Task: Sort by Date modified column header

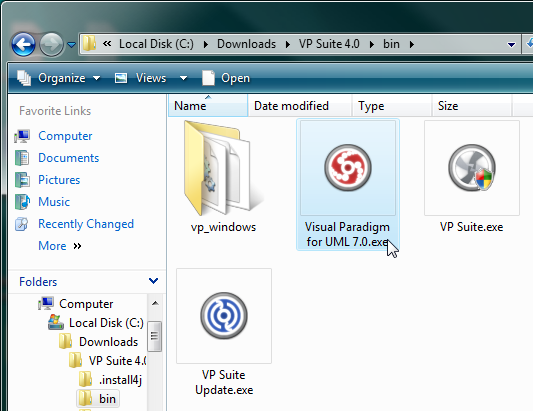Action: pyautogui.click(x=299, y=106)
